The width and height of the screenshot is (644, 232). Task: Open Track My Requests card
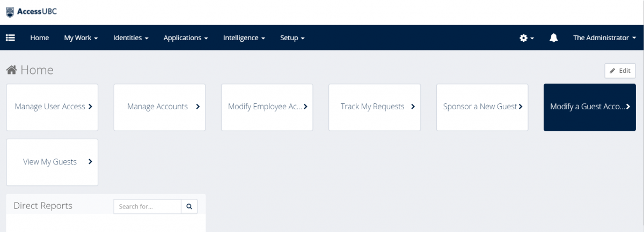(x=374, y=107)
